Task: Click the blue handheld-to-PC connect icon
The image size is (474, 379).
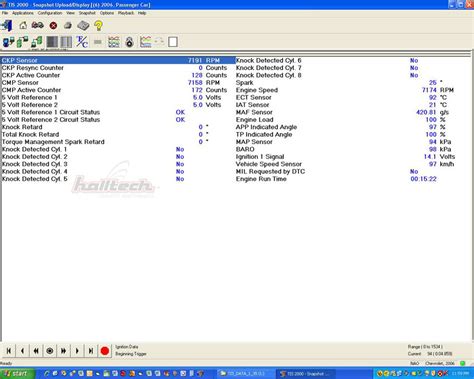Action: tap(9, 42)
